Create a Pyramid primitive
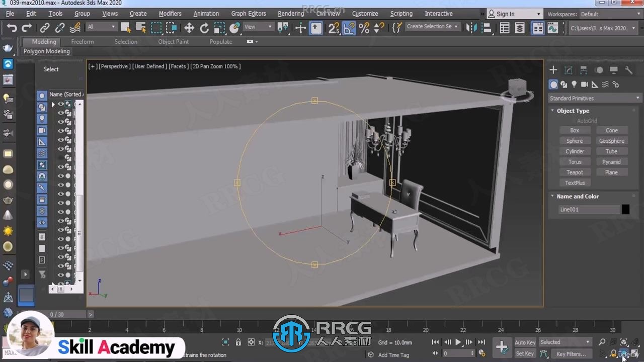Viewport: 644px width, 362px height. (611, 162)
